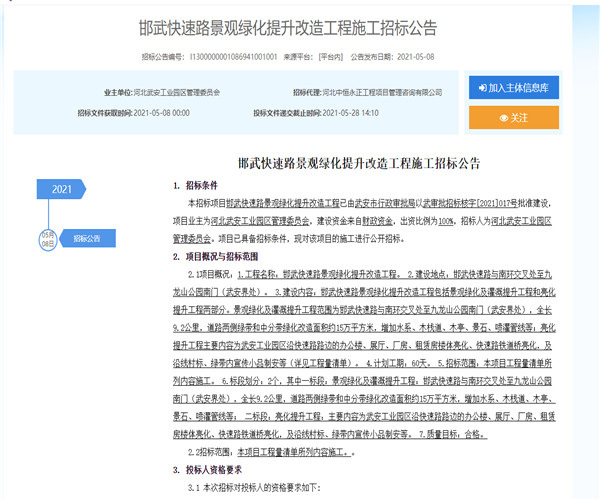
Task: Click 招标文件获取时间 2021-05-08 00:00
Action: click(133, 113)
